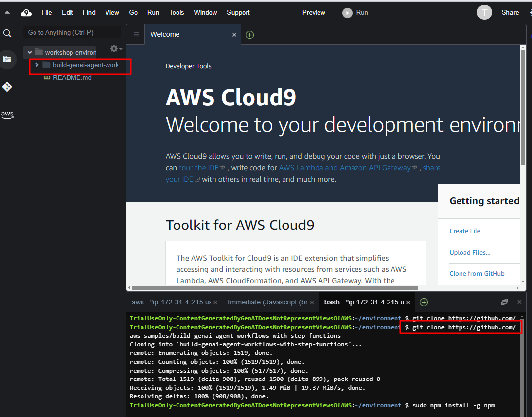This screenshot has height=417, width=532.
Task: Click the Go to Anything search field
Action: [71, 32]
